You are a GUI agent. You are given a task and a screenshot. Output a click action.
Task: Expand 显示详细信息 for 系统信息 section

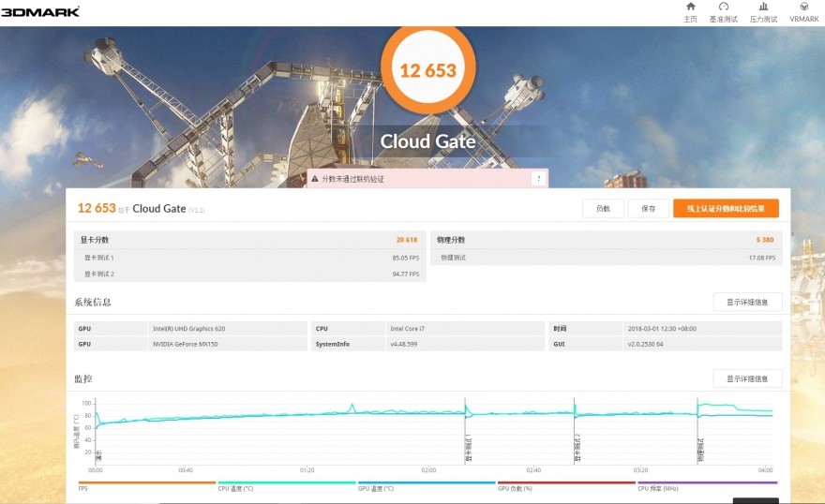pos(747,303)
